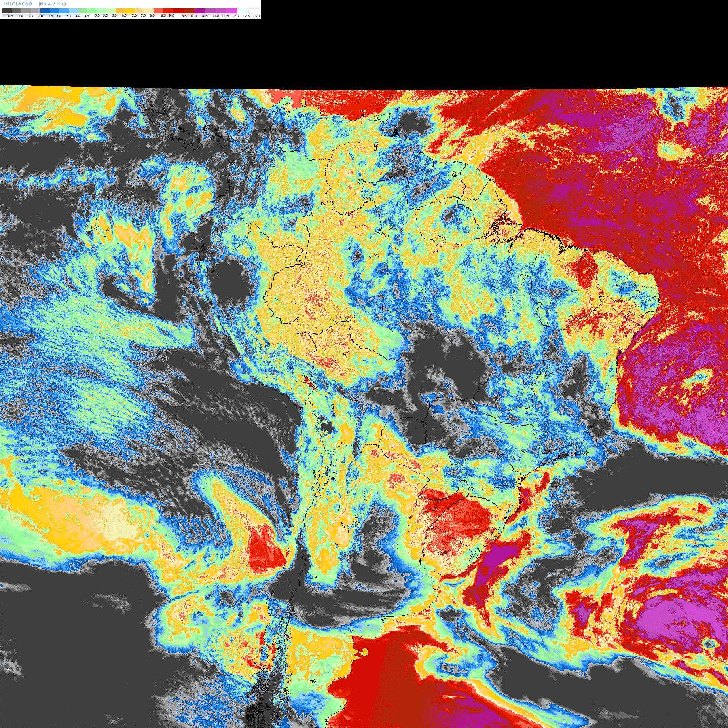Click the 7.0 scale label
The width and height of the screenshot is (728, 728).
[134, 15]
